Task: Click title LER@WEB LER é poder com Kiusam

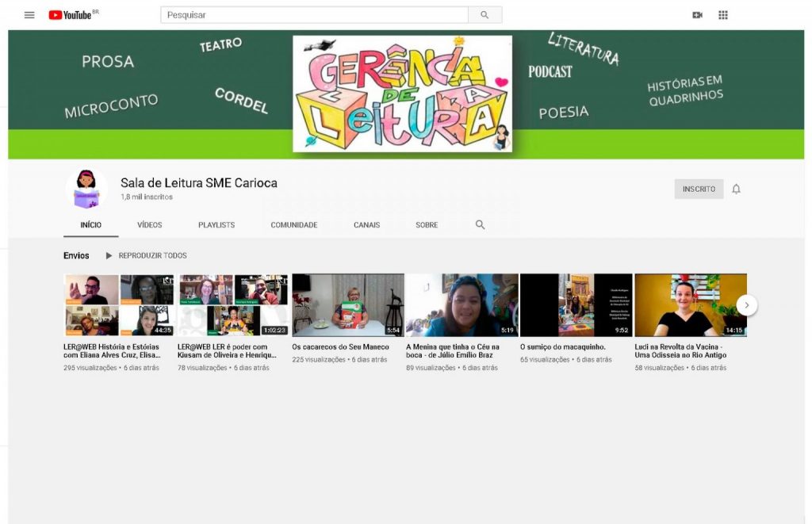Action: [x=227, y=351]
